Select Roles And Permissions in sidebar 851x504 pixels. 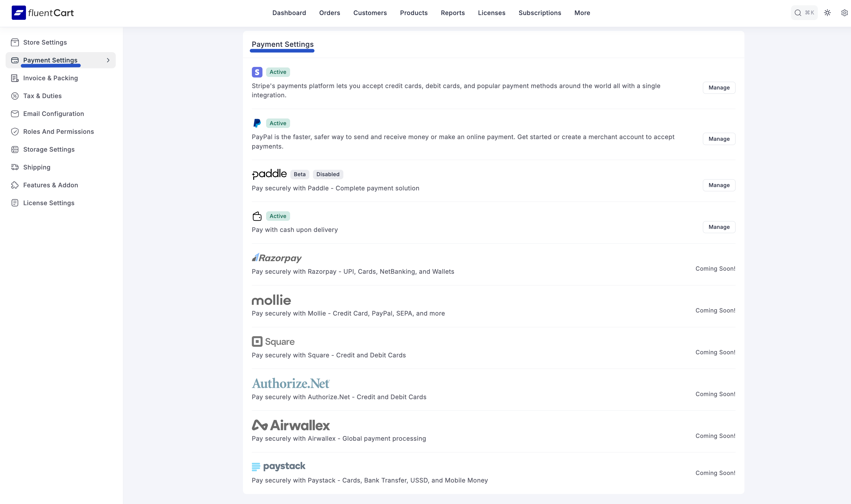click(x=58, y=131)
